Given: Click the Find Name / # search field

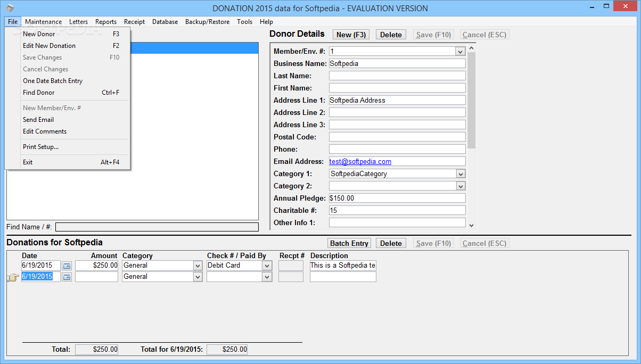Looking at the screenshot, I should (157, 227).
